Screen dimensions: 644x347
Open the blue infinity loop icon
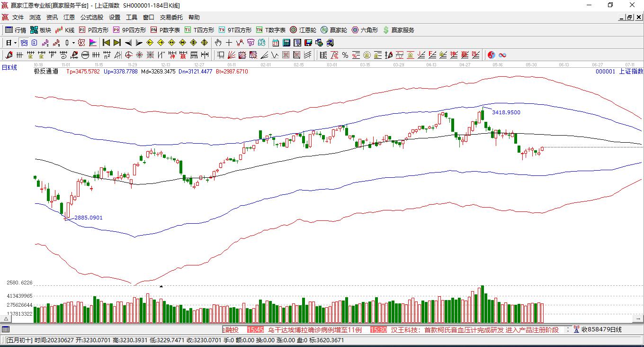[x=502, y=55]
